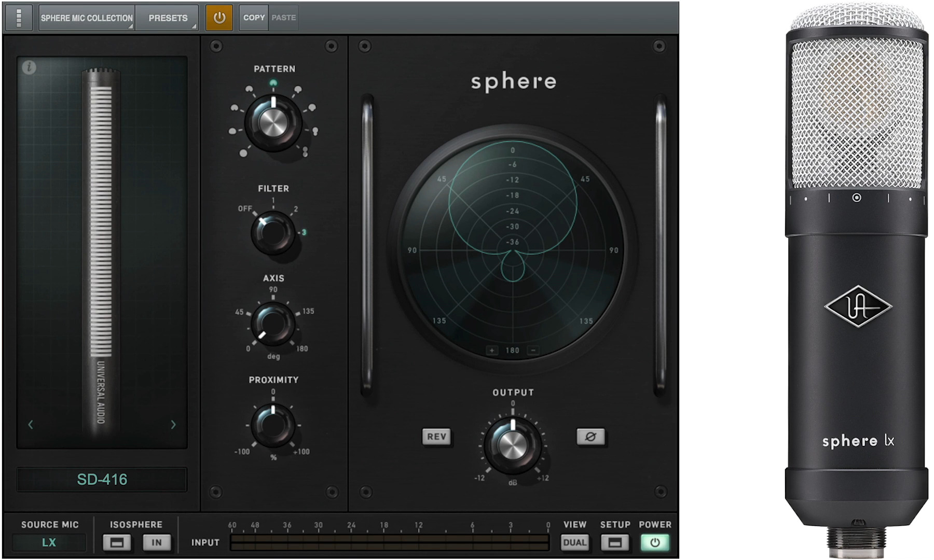Click the +12 output label

click(543, 478)
